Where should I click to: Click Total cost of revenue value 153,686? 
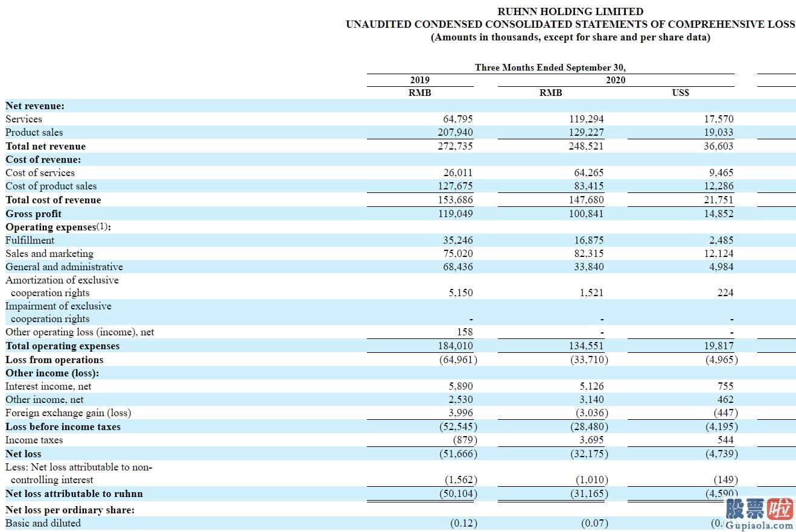pyautogui.click(x=456, y=200)
